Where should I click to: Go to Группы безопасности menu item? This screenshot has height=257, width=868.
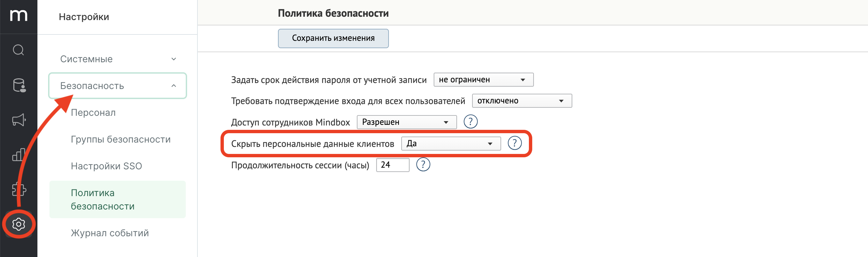click(121, 139)
